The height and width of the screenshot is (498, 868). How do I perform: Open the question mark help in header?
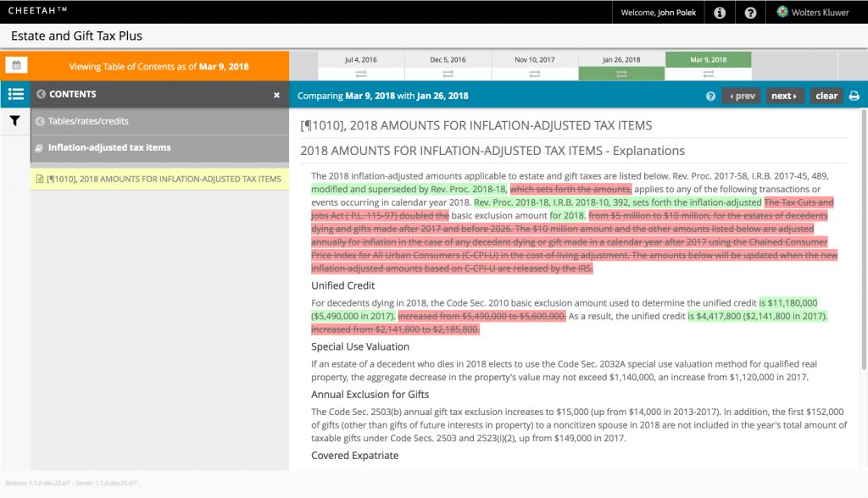750,13
